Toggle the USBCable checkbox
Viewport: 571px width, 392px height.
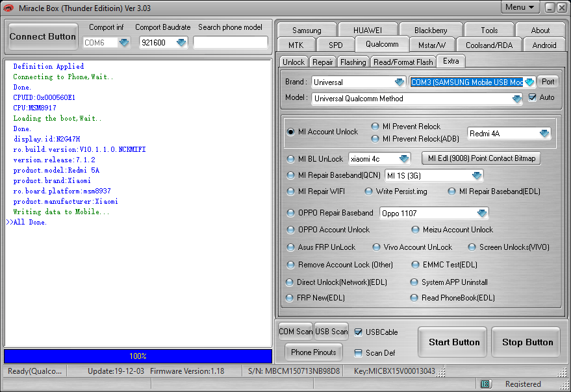359,332
